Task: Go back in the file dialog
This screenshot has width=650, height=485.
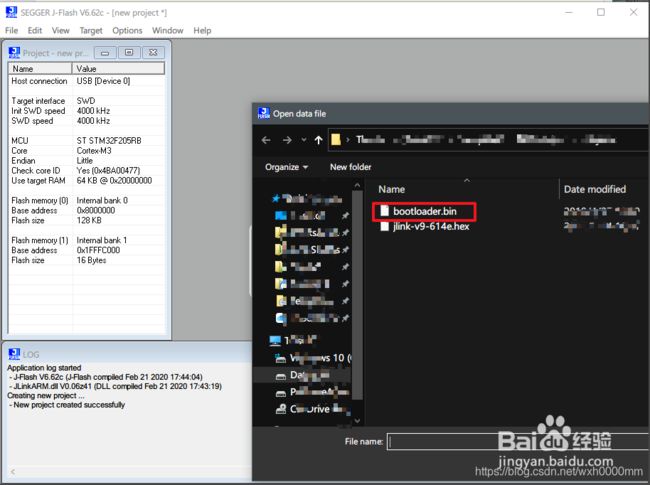Action: 266,140
